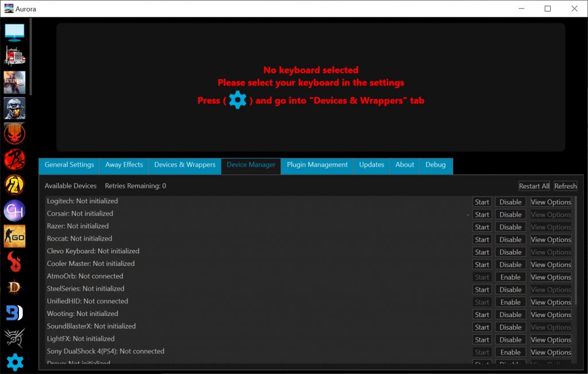Screen dimensions: 588x374
Task: Select the purple CH profile icon
Action: (14, 210)
